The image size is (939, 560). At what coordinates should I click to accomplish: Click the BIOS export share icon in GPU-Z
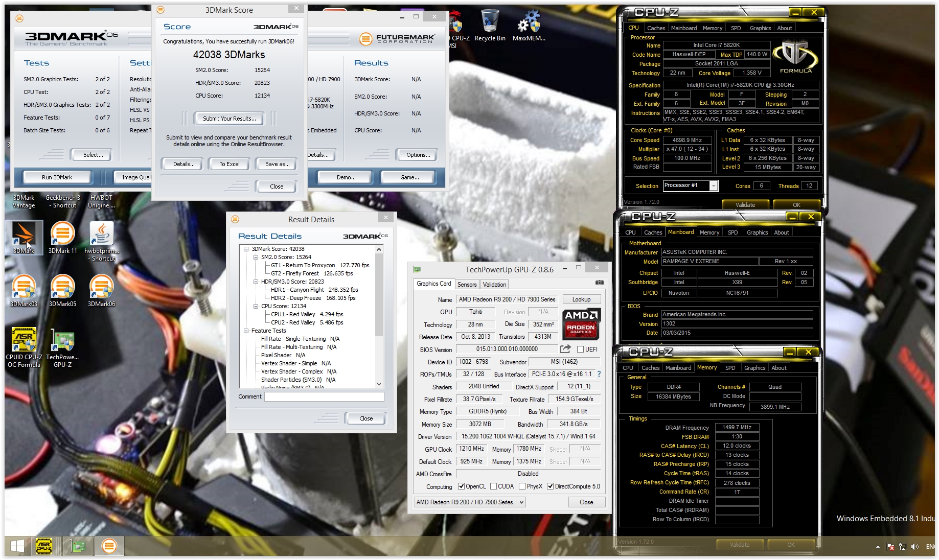565,349
